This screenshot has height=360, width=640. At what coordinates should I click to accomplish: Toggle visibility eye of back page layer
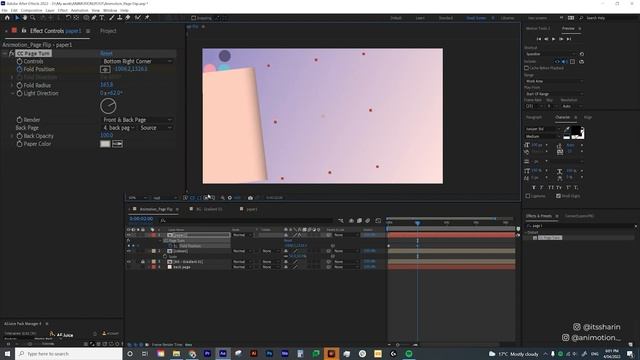pyautogui.click(x=129, y=267)
